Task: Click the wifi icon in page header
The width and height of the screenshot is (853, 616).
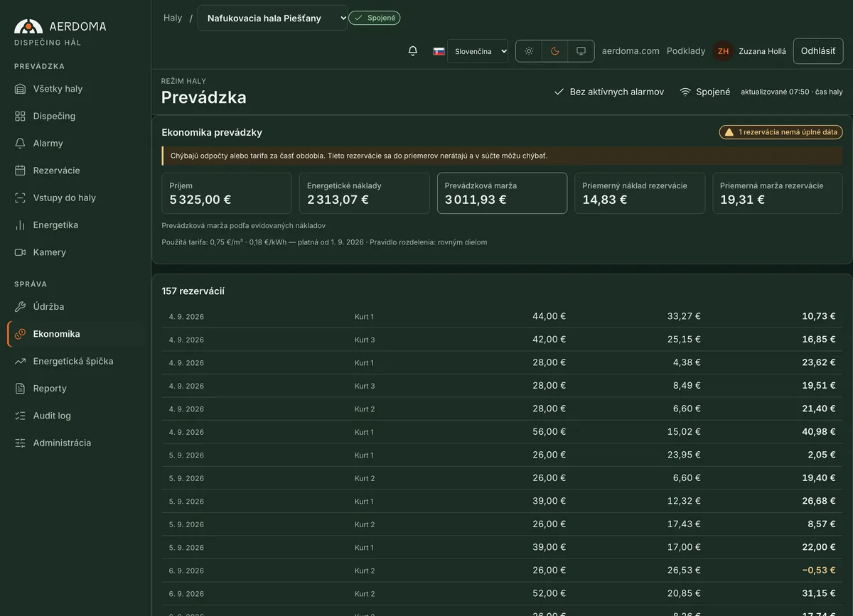Action: pyautogui.click(x=685, y=92)
